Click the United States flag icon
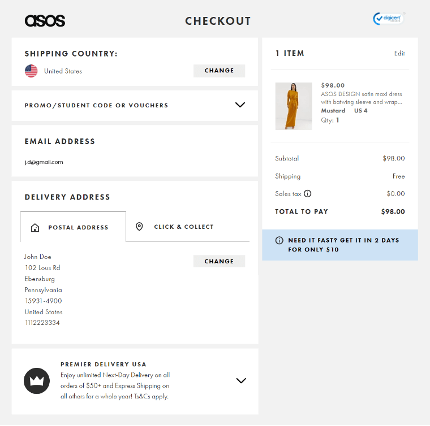Viewport: 430px width, 426px height. [31, 71]
